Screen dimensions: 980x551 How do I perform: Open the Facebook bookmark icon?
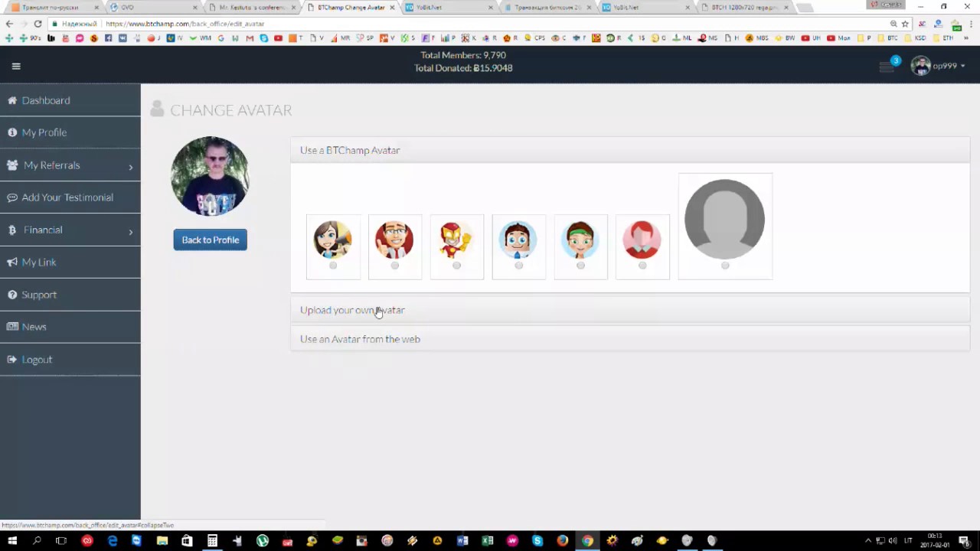tap(108, 37)
